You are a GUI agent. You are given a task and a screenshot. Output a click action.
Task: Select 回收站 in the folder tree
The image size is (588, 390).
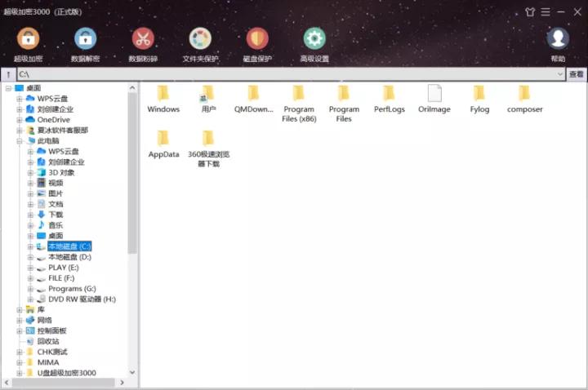pyautogui.click(x=48, y=342)
